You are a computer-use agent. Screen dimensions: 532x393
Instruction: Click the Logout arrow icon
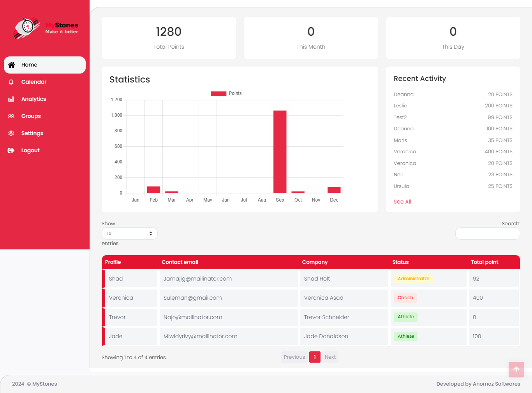click(x=11, y=151)
